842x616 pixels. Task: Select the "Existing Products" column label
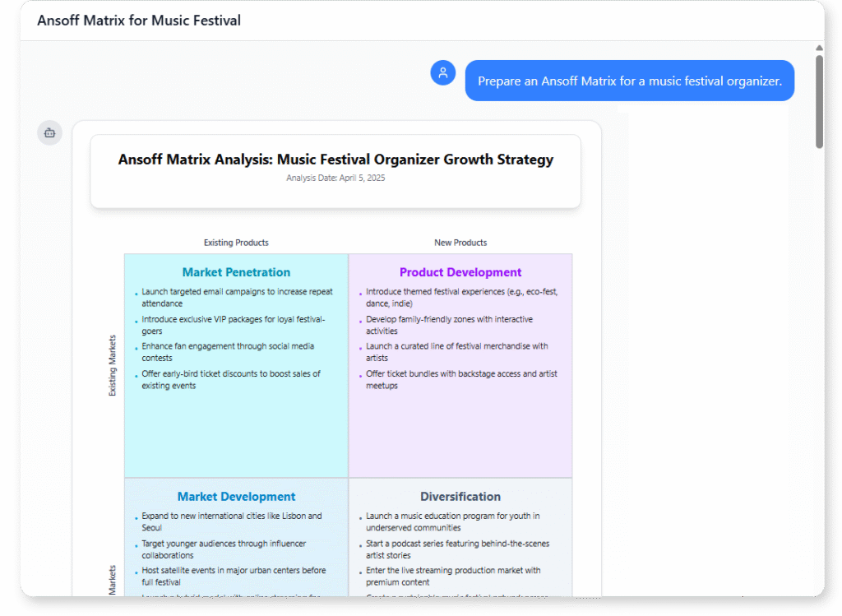[x=236, y=243]
